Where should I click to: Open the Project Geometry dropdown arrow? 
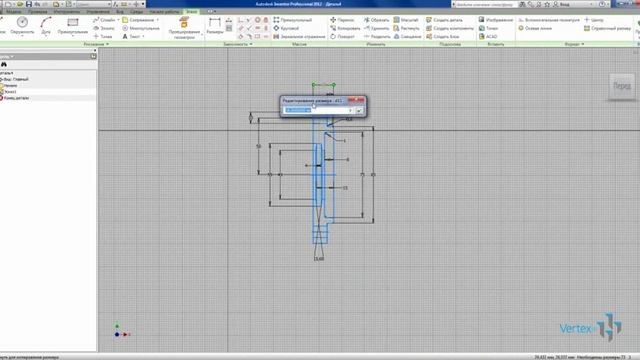pos(202,36)
